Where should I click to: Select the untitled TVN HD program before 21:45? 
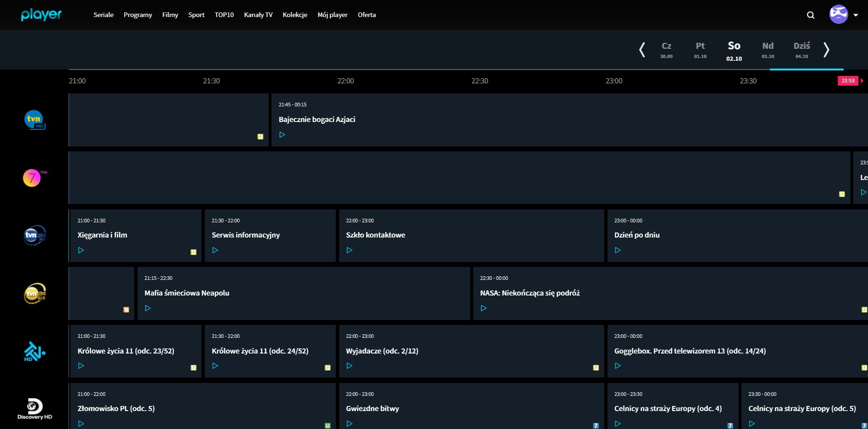[x=168, y=120]
